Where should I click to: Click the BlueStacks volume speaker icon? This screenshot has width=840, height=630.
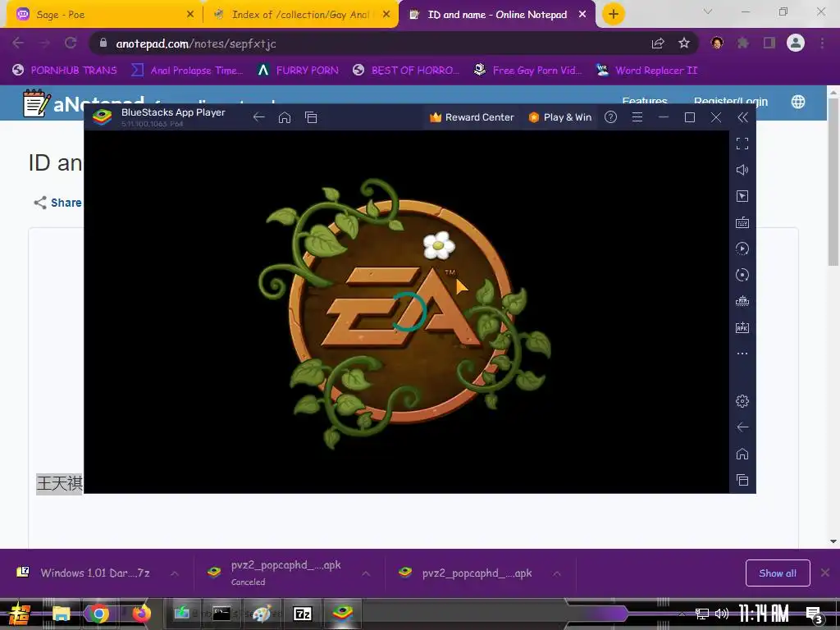tap(742, 170)
